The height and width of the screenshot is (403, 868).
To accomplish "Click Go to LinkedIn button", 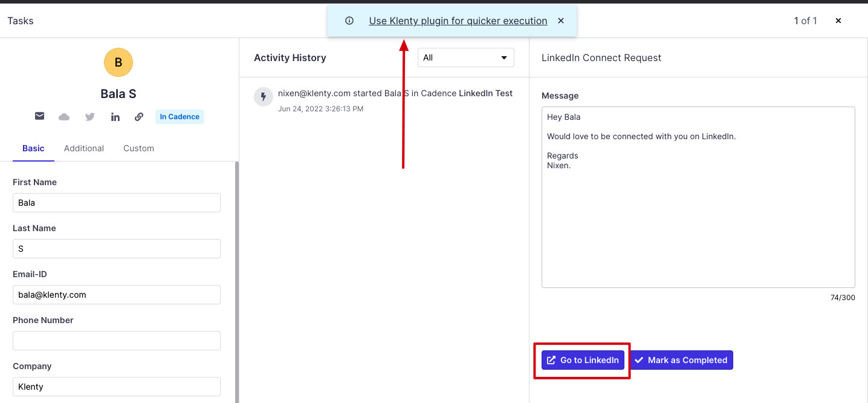I will (x=583, y=360).
